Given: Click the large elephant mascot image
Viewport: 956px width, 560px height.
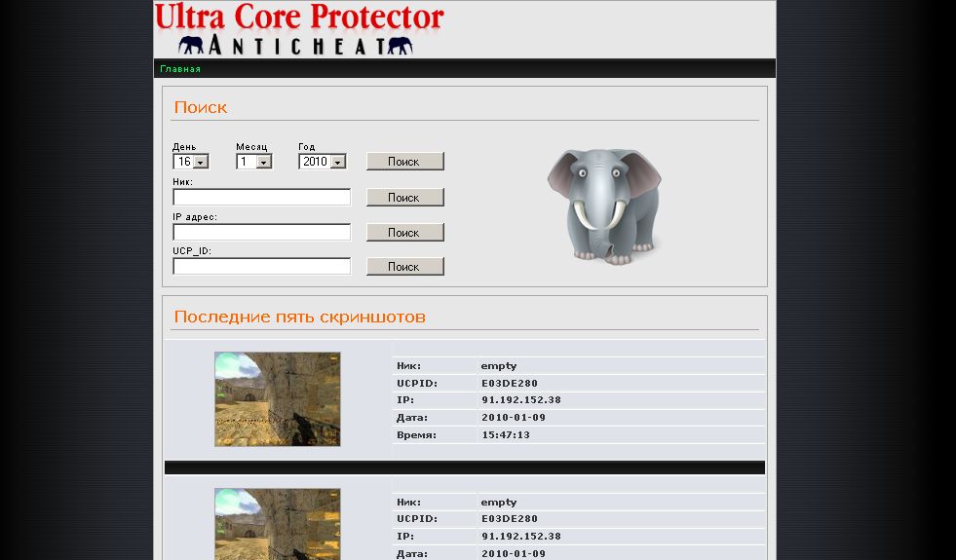Looking at the screenshot, I should (x=604, y=205).
